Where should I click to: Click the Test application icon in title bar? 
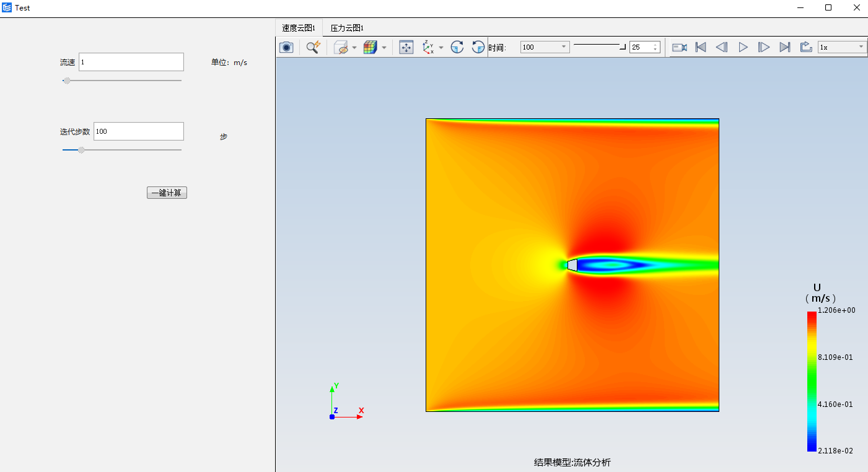coord(7,8)
